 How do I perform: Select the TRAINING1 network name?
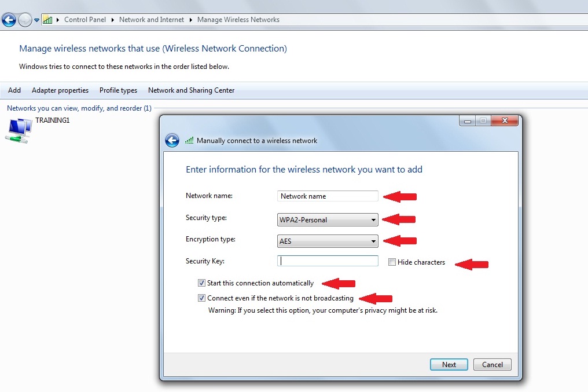[53, 120]
